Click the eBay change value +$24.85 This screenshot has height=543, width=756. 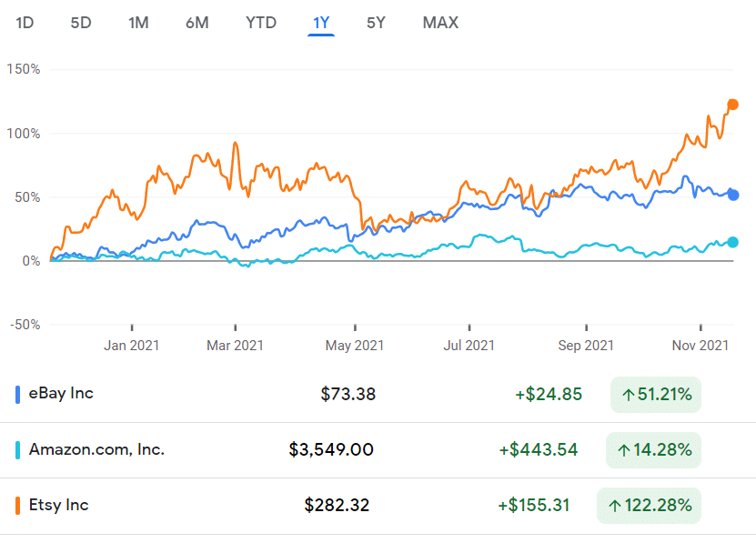point(549,395)
